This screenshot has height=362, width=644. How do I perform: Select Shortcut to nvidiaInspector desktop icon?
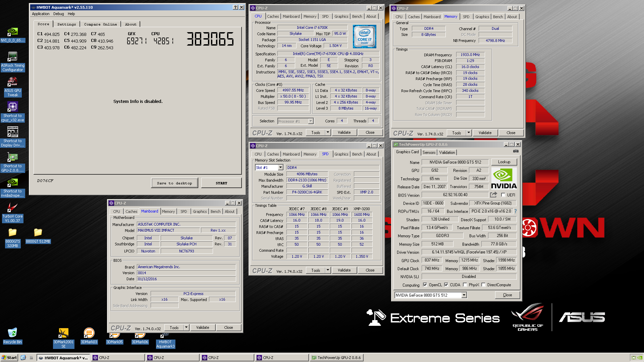(x=12, y=187)
